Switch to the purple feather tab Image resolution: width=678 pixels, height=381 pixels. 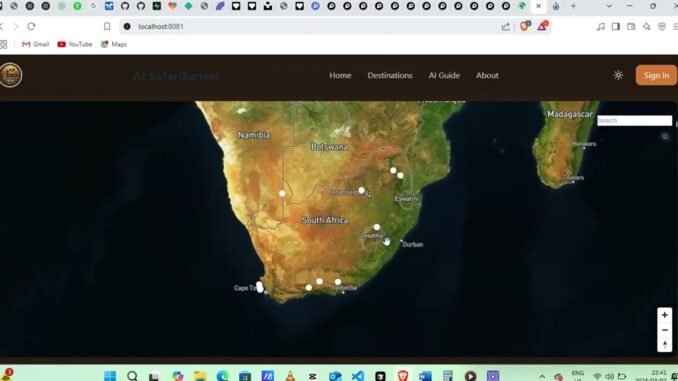[220, 6]
